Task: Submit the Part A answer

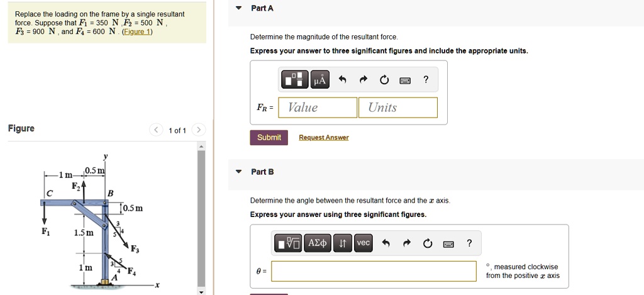Action: coord(269,138)
